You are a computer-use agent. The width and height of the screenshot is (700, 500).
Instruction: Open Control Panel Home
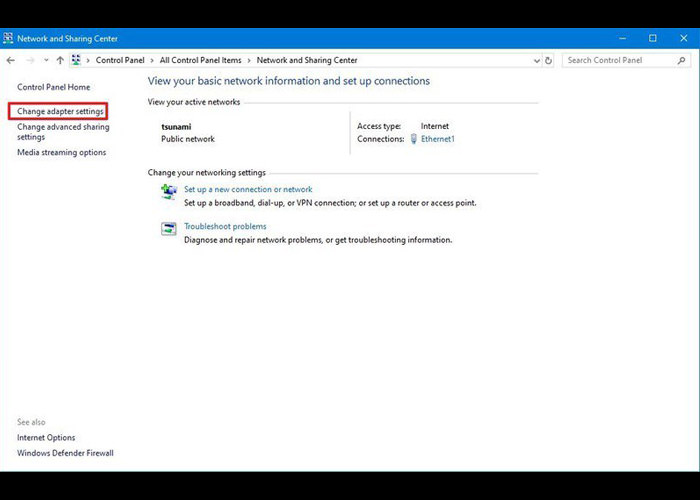[54, 87]
